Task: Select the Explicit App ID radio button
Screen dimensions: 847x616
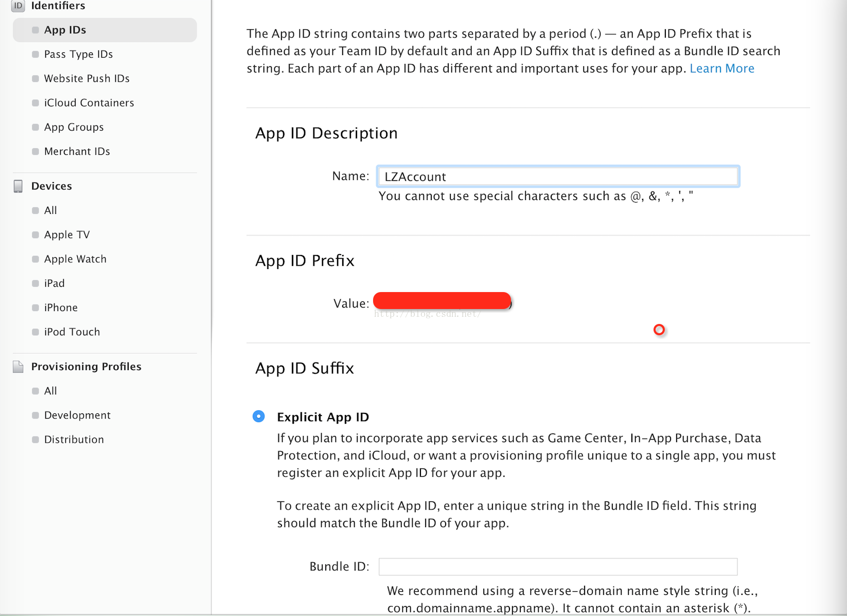Action: click(x=259, y=416)
